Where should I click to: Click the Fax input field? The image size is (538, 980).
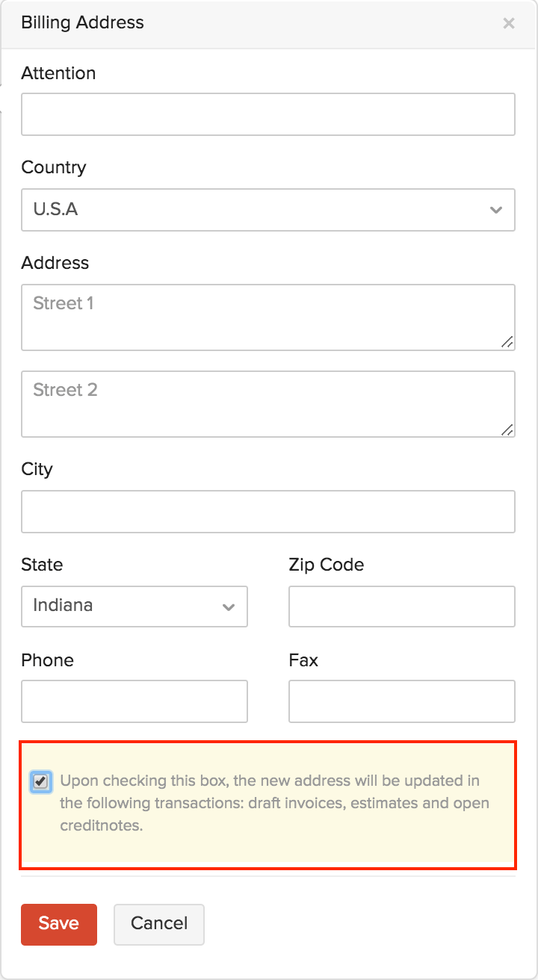[401, 701]
